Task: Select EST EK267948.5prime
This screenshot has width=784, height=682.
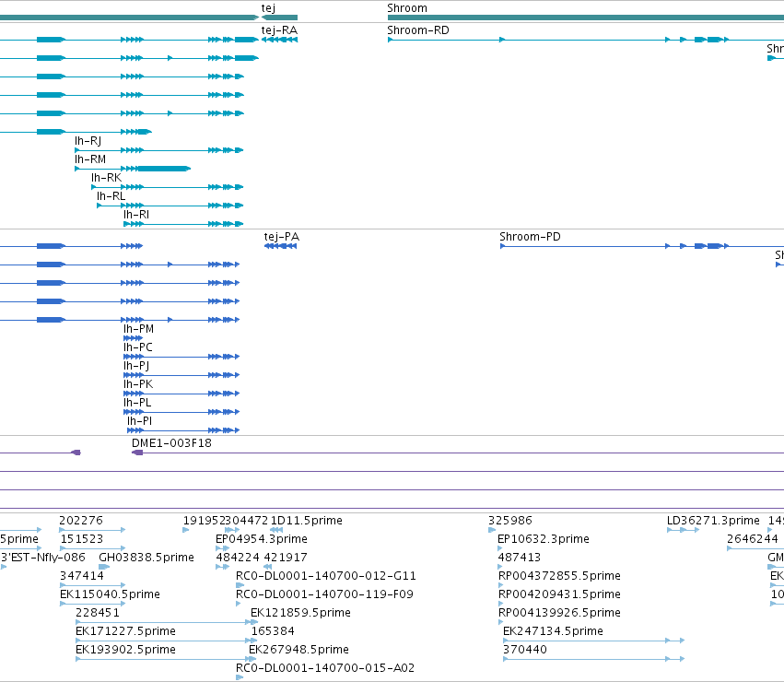Action: pyautogui.click(x=299, y=650)
